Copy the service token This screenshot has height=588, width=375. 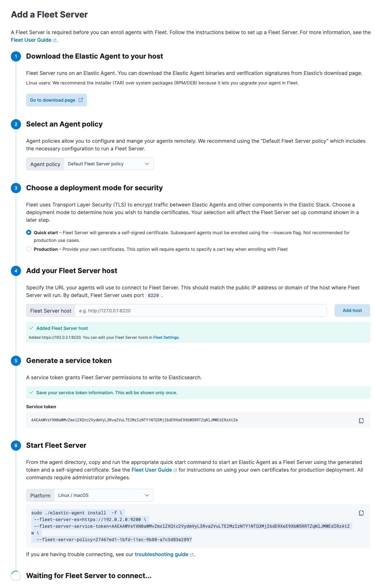361,420
